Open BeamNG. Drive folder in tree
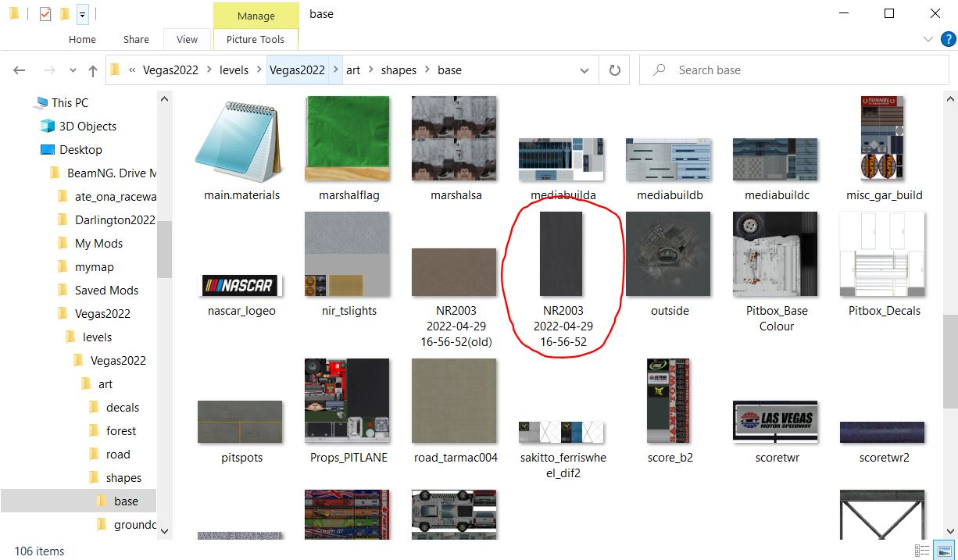 pos(104,173)
